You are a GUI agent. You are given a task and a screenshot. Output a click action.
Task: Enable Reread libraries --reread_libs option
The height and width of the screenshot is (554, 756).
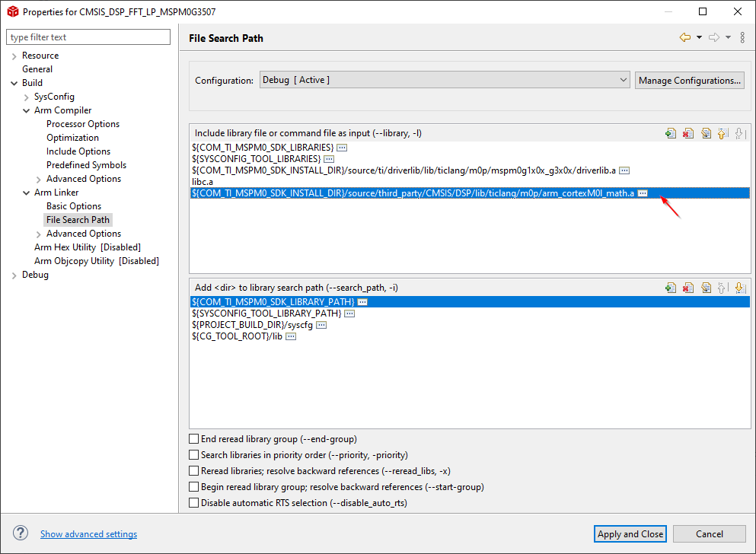[x=194, y=470]
